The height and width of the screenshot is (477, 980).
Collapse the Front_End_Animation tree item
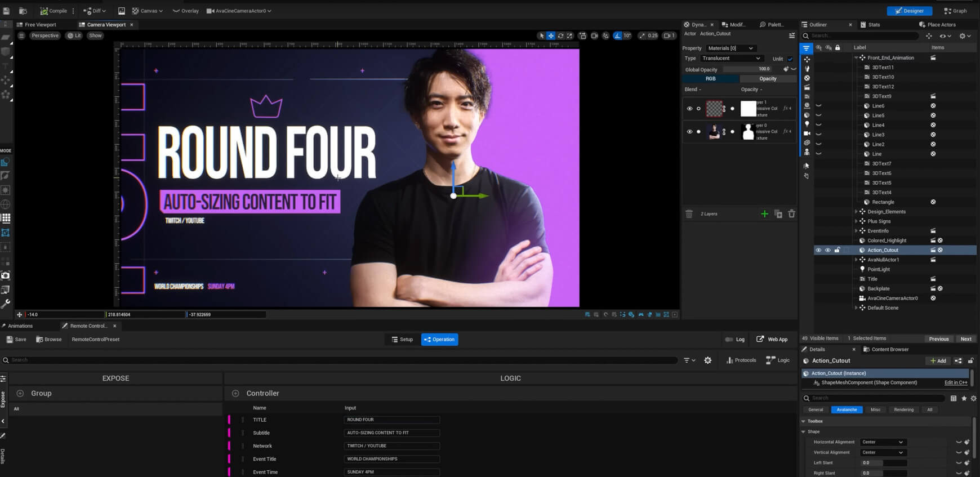[x=856, y=58]
